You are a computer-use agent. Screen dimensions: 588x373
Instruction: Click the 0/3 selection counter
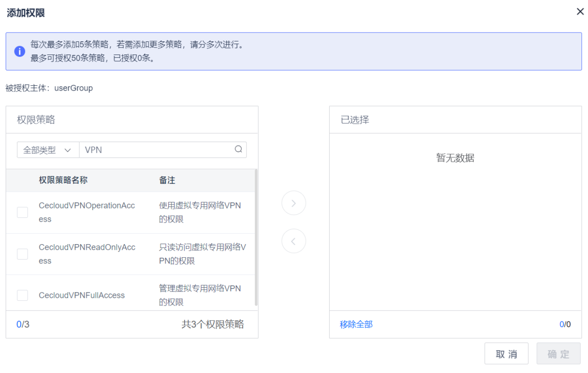click(x=23, y=325)
